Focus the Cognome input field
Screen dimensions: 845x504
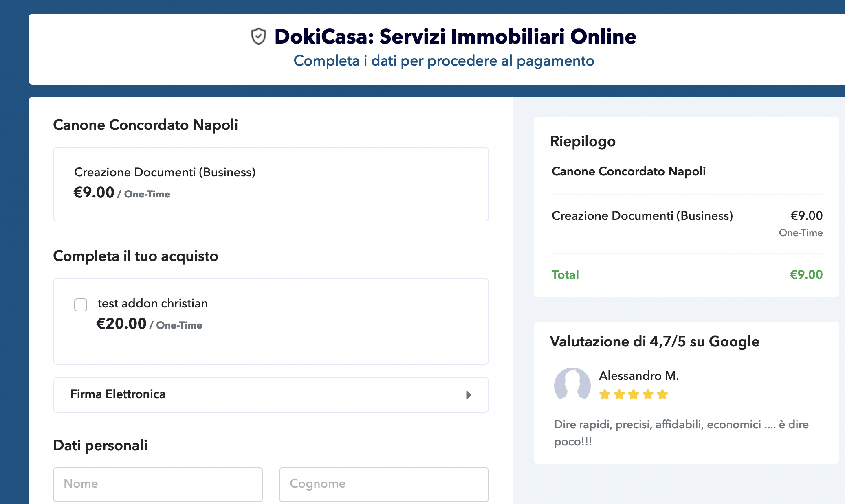point(384,484)
